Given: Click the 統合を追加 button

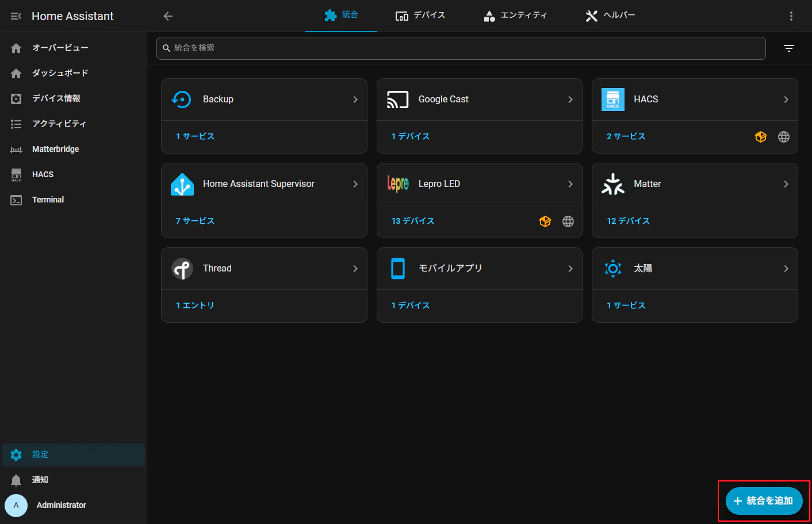Looking at the screenshot, I should [764, 501].
